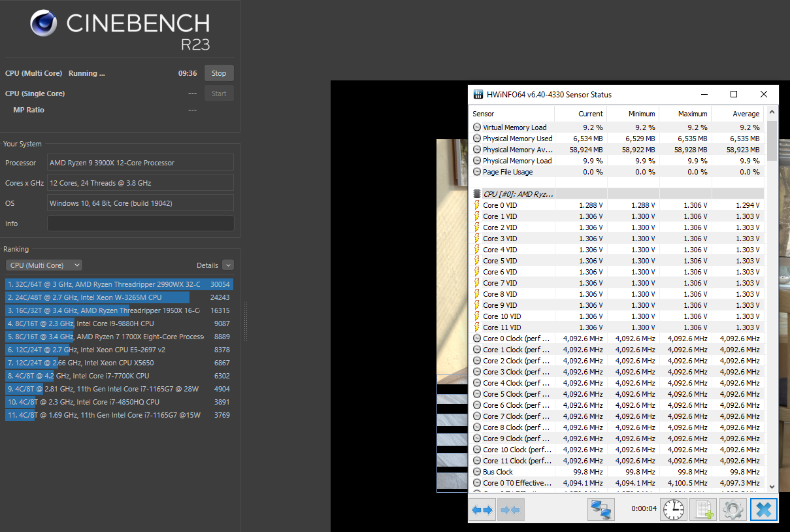Select the Ryzen 7 1700X ranking entry
The height and width of the screenshot is (532, 790).
pyautogui.click(x=119, y=337)
